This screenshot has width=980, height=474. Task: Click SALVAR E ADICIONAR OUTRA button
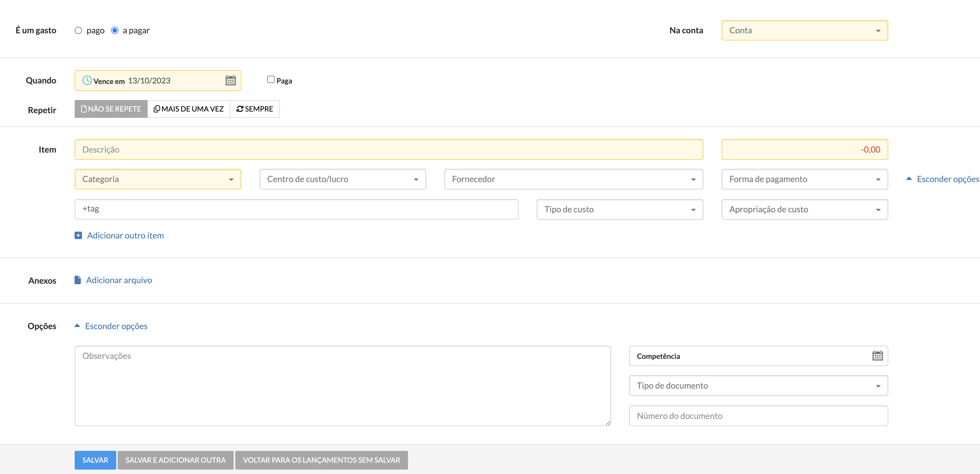point(176,460)
